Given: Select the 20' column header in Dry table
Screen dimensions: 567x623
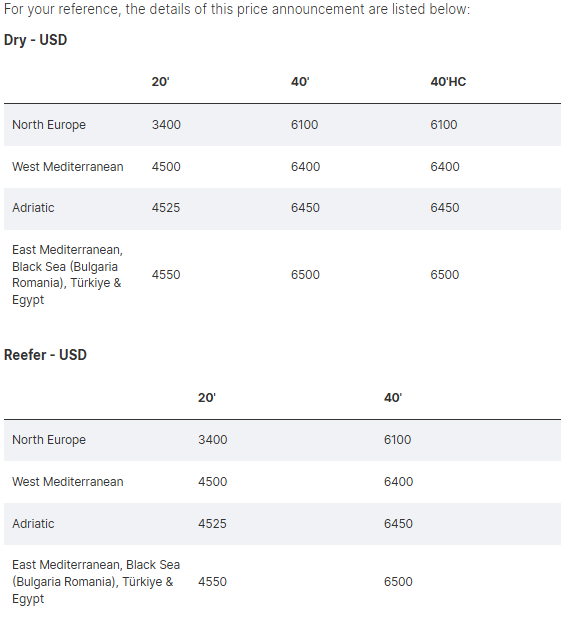Looking at the screenshot, I should point(161,82).
